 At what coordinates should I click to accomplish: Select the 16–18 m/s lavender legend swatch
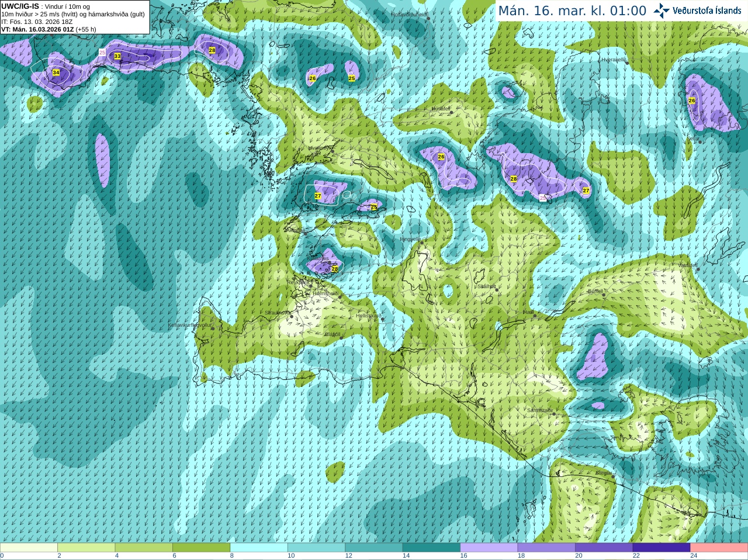click(x=489, y=548)
